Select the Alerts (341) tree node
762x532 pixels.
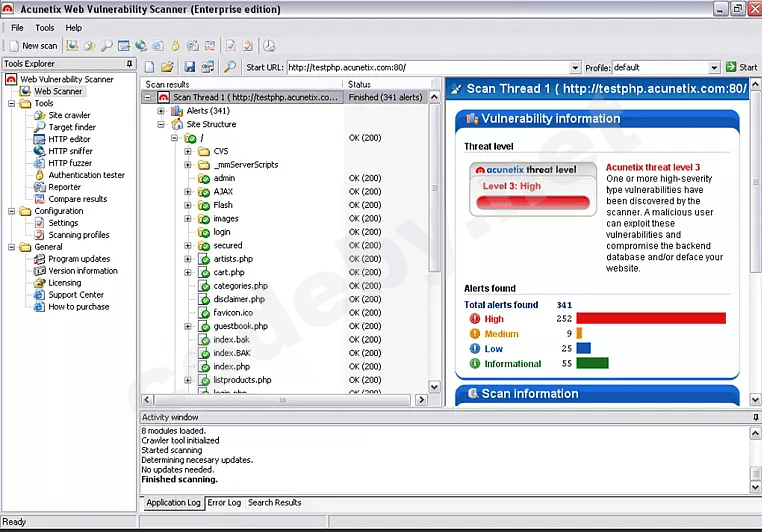pos(208,111)
